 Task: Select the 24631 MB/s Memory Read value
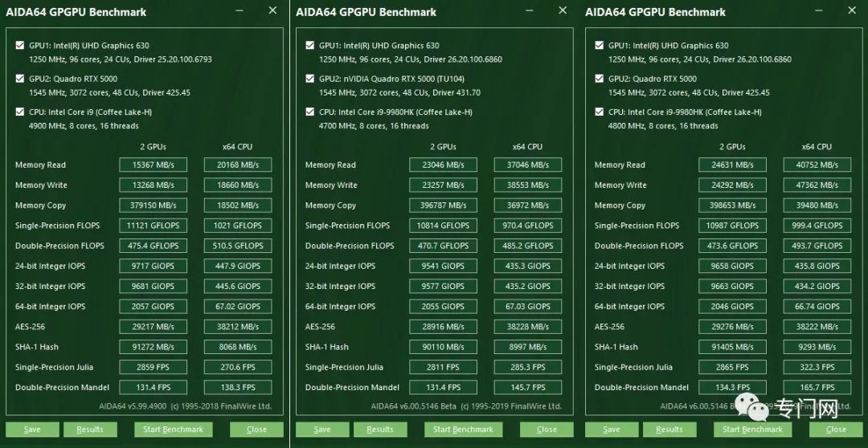coord(732,165)
